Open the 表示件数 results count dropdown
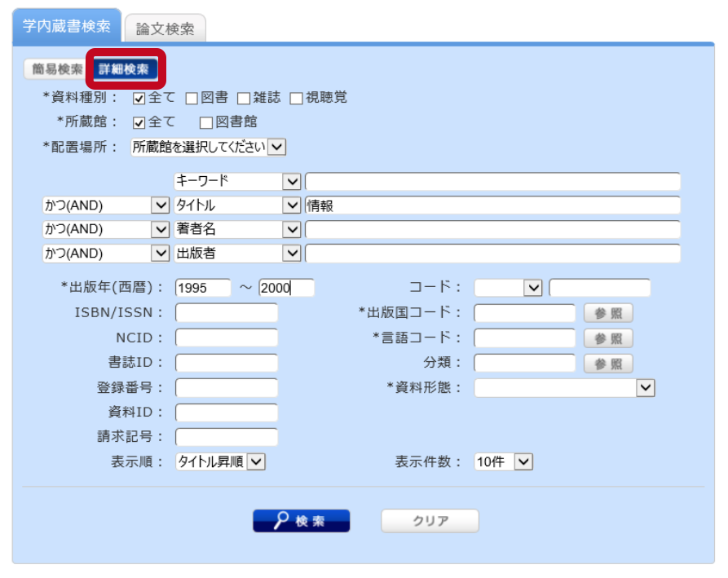The image size is (728, 578). tap(503, 462)
